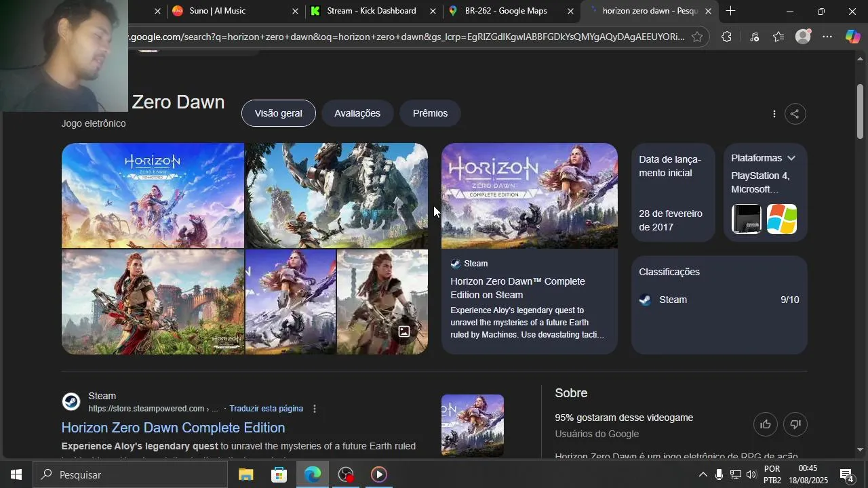Image resolution: width=868 pixels, height=488 pixels.
Task: Select the Prêmios chip
Action: (x=430, y=113)
